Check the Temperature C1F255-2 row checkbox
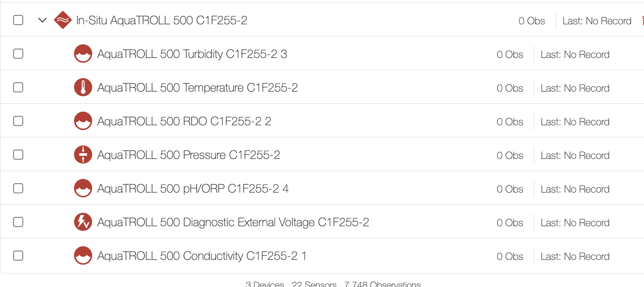The width and height of the screenshot is (644, 287). pyautogui.click(x=18, y=87)
